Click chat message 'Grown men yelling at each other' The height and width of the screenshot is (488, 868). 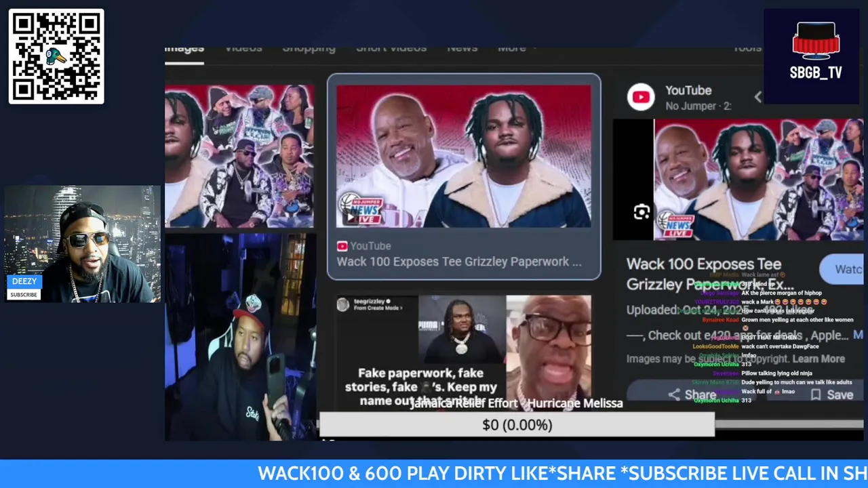pyautogui.click(x=797, y=320)
